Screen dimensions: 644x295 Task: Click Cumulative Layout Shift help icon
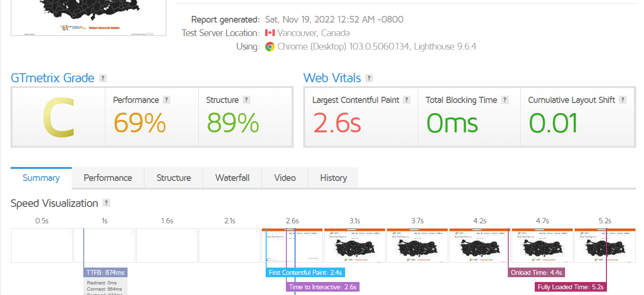(x=623, y=100)
